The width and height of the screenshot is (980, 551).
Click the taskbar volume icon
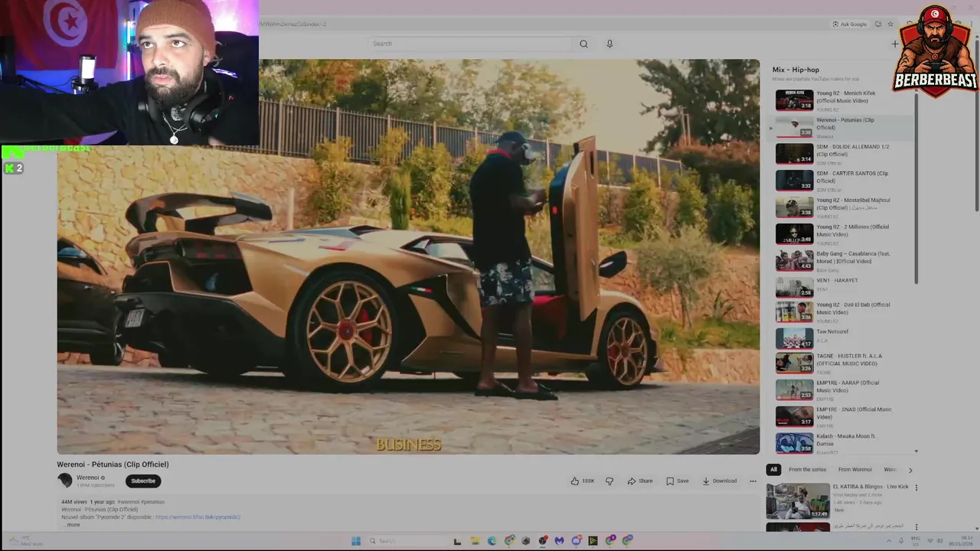coord(939,541)
